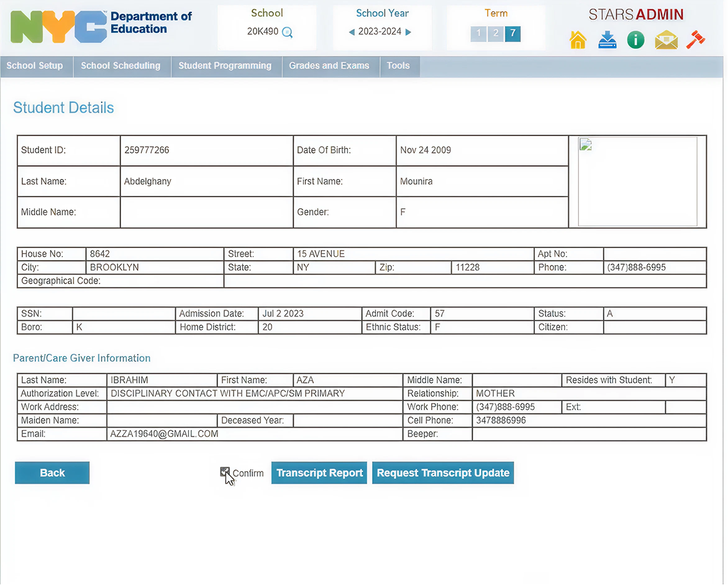Click the yellow Home icon
The image size is (728, 585).
578,40
